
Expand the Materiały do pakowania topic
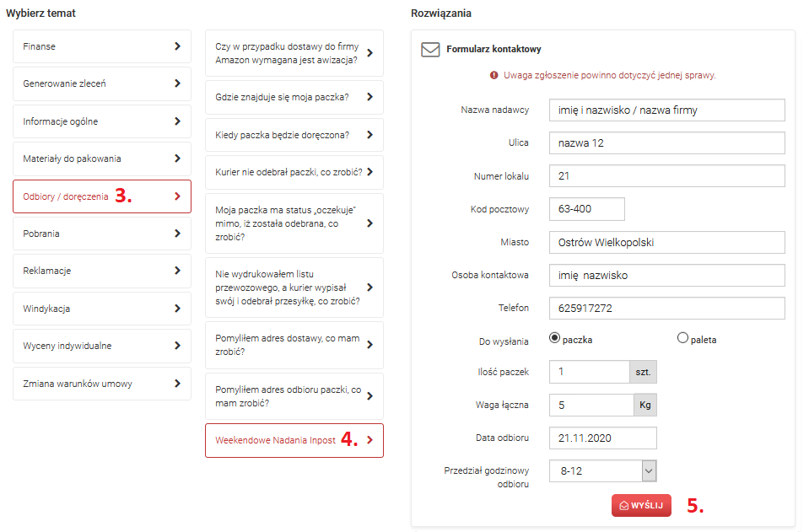click(102, 159)
